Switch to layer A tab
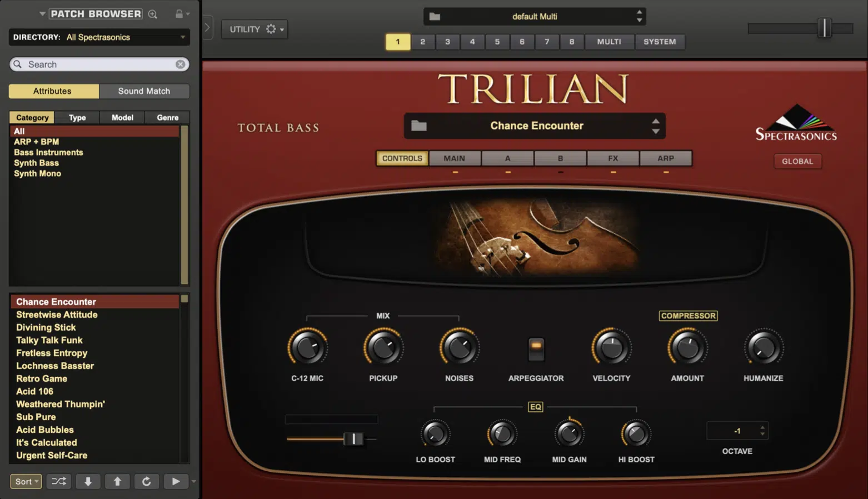 (x=507, y=158)
